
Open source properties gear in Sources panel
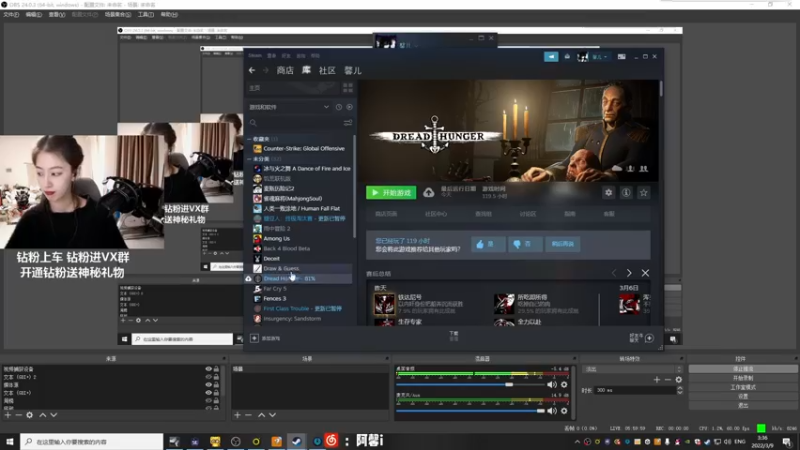point(30,415)
